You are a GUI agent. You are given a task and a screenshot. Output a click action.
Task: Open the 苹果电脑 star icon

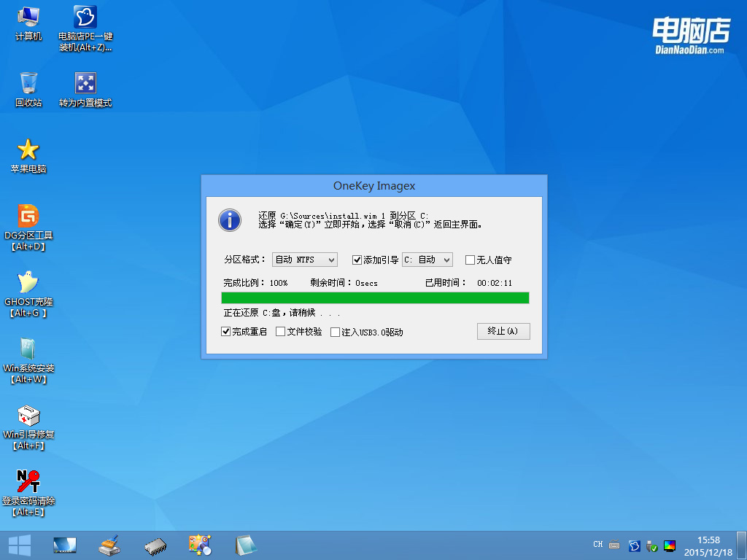(x=28, y=156)
